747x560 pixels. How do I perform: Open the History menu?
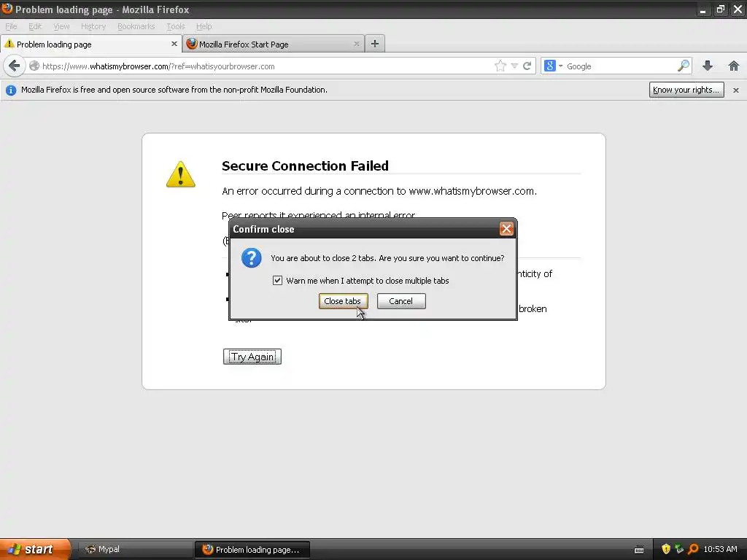coord(93,26)
